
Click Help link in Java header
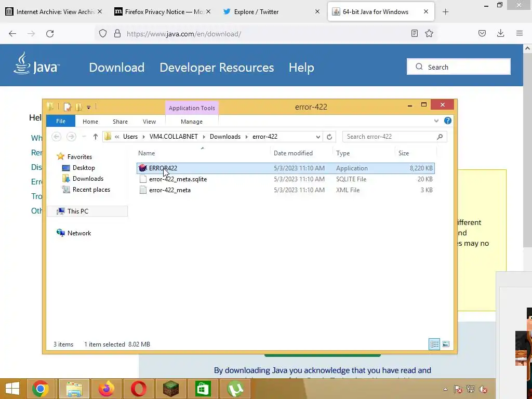301,67
